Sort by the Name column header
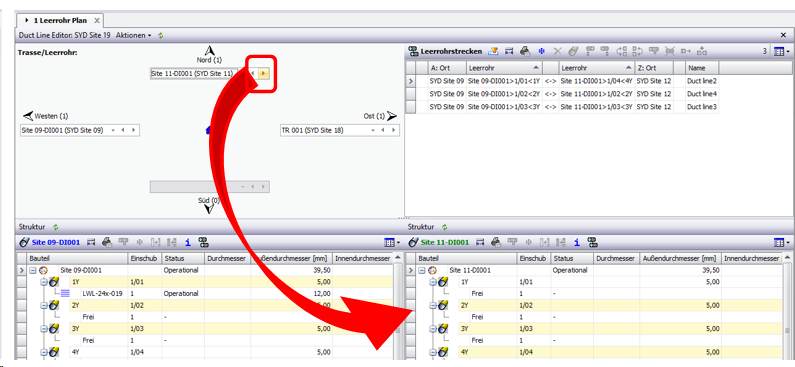Viewport: 795px width, 367px height. tap(702, 68)
